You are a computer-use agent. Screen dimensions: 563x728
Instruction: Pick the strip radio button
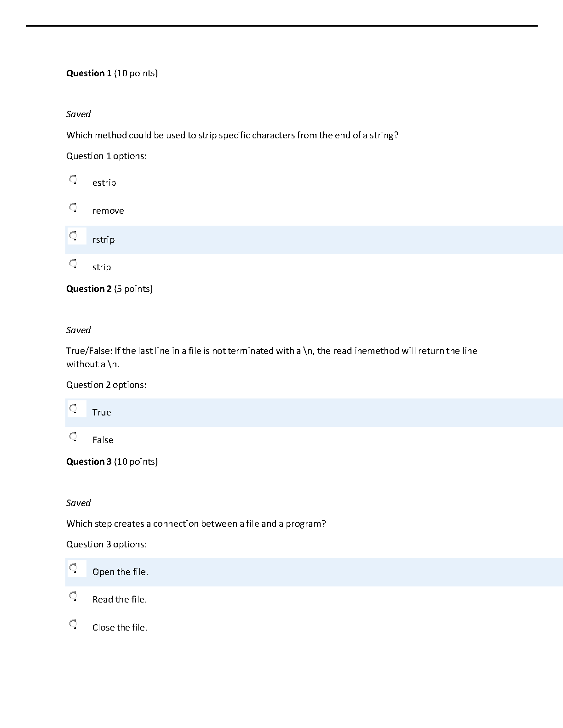click(73, 264)
